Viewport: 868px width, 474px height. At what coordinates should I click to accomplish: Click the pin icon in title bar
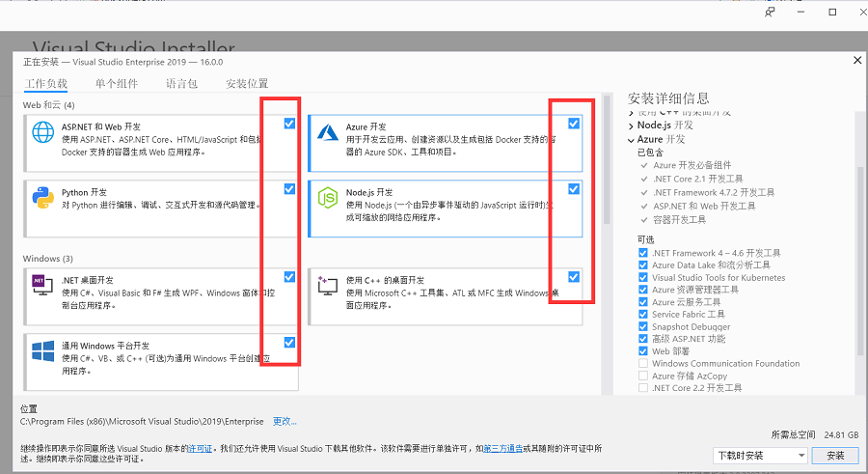[769, 13]
